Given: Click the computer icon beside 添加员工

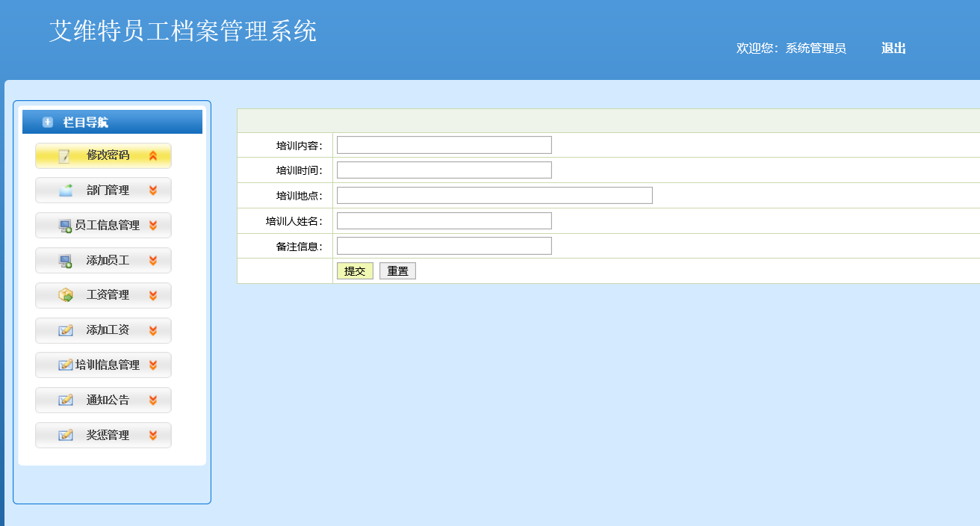Looking at the screenshot, I should [66, 261].
